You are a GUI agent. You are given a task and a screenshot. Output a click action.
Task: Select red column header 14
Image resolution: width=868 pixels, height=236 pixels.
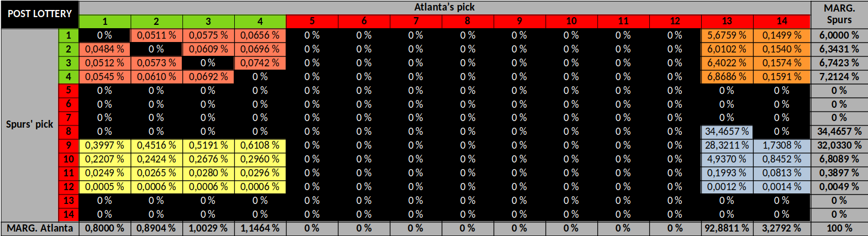[x=781, y=22]
